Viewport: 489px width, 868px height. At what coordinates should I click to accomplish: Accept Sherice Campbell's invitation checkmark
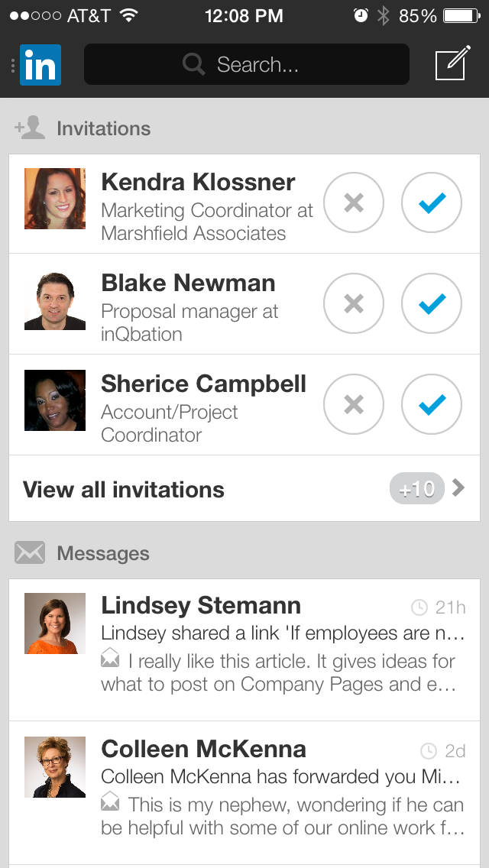432,404
